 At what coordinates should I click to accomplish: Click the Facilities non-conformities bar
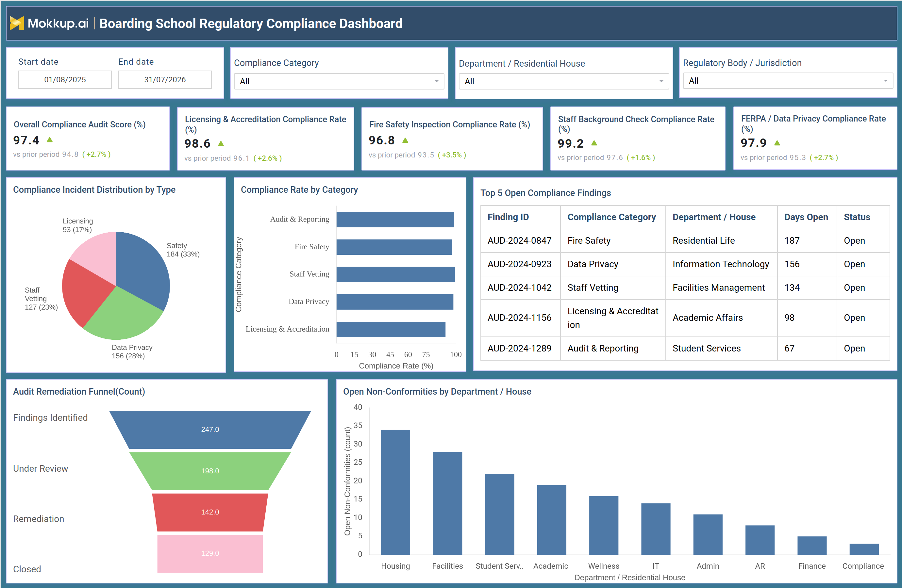click(x=447, y=503)
